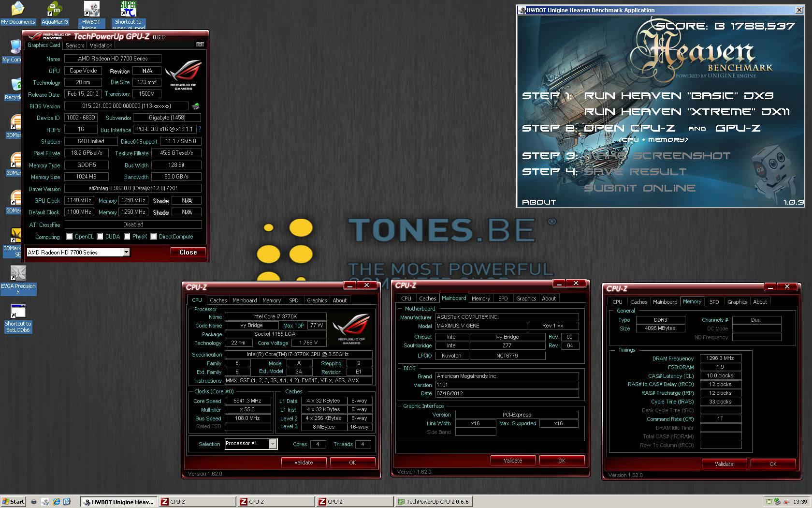Open the Shortcut to SetLODb6 icon
Viewport: 812px width, 508px height.
18,318
